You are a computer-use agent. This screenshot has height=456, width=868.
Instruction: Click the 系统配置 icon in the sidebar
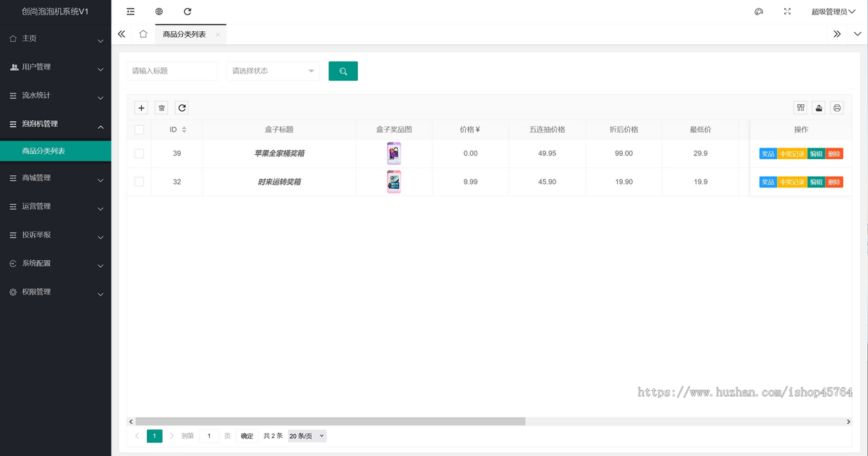[13, 263]
